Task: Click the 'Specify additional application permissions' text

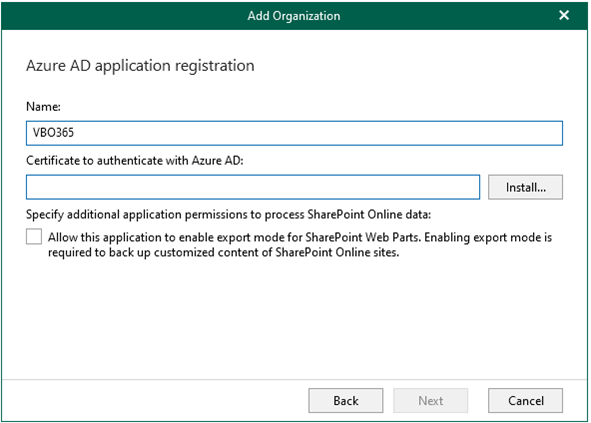Action: point(228,215)
